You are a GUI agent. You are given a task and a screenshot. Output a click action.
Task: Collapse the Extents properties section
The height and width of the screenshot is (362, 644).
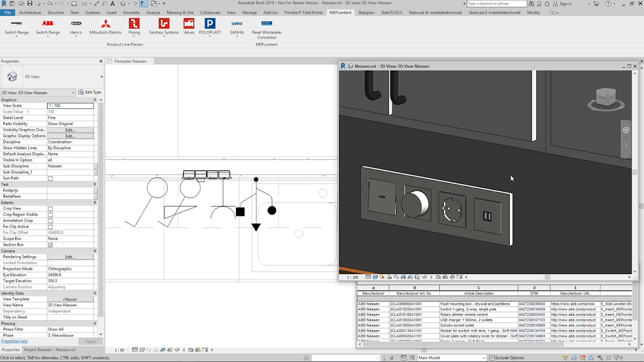tap(95, 203)
